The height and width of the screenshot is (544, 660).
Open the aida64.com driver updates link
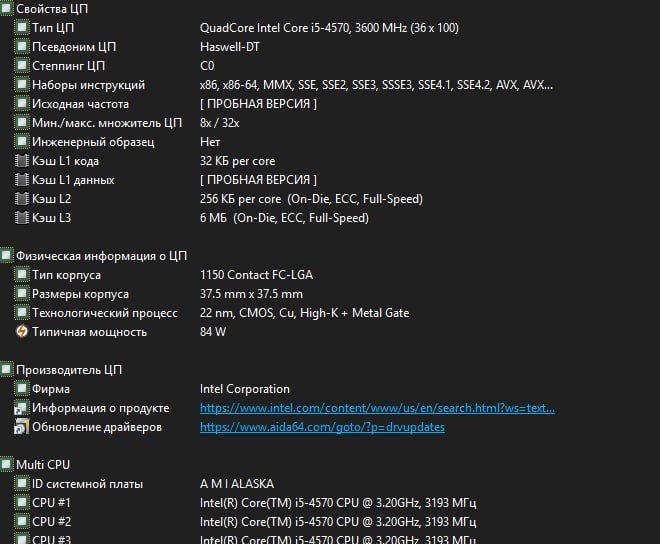click(x=322, y=427)
